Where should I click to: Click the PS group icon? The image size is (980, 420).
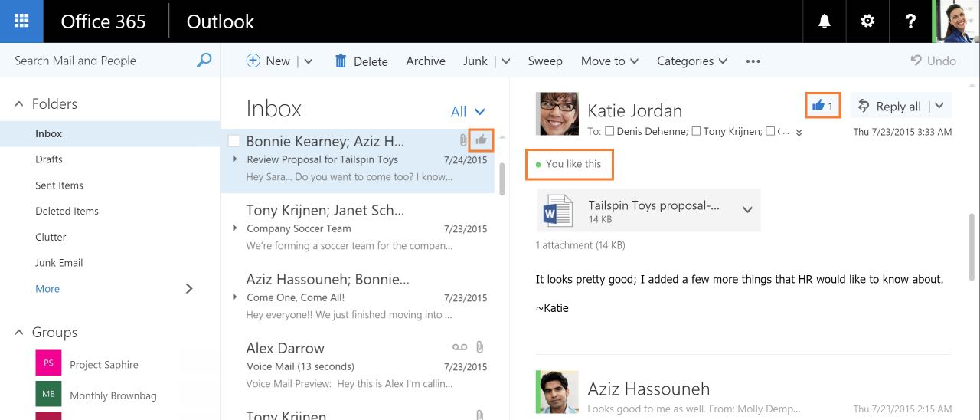pos(48,363)
